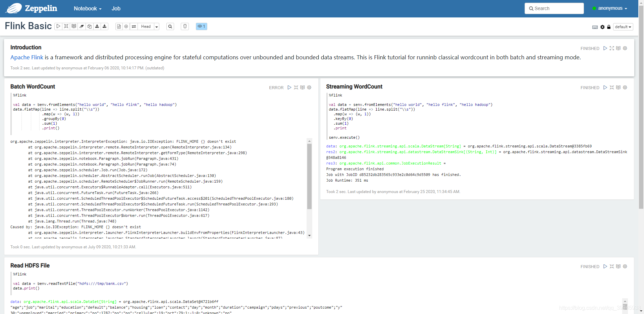
Task: Click inside Batch WordCount code editor
Action: click(x=162, y=114)
